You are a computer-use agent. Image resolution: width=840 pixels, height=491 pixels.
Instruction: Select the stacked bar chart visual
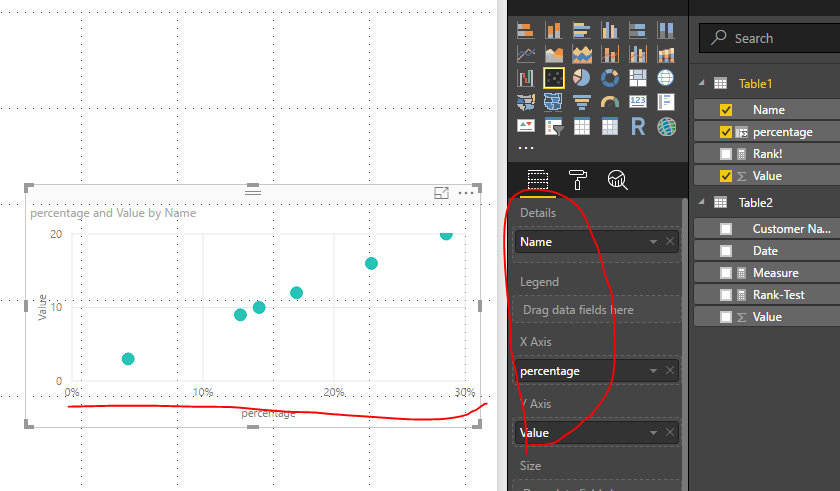[x=526, y=31]
